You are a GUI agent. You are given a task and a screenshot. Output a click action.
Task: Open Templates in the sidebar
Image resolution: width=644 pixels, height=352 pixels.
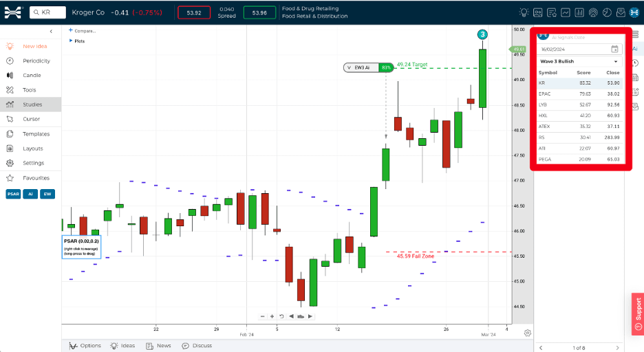click(31, 134)
